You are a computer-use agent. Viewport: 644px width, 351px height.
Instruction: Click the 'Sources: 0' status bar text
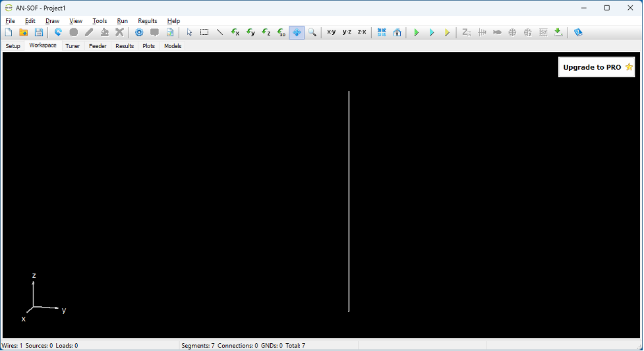pyautogui.click(x=39, y=346)
